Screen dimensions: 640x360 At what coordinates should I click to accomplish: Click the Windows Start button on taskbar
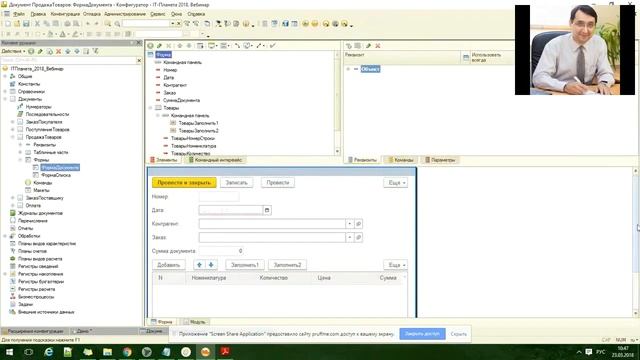pos(9,352)
